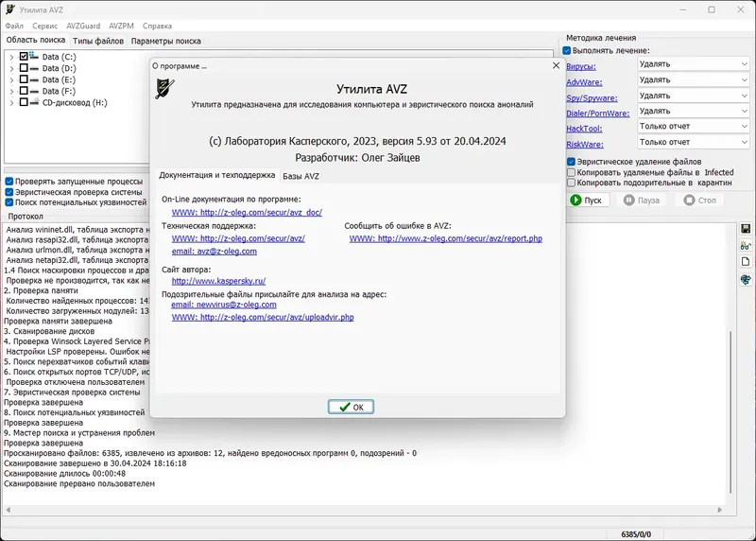Viewport: 756px width, 541px height.
Task: Toggle Эвристическая проверка системы checkbox
Action: pos(9,192)
